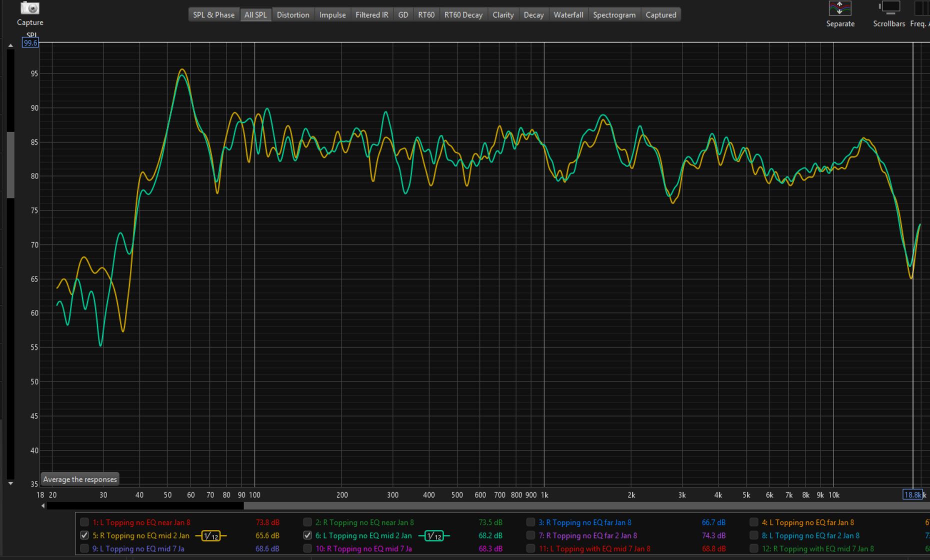The width and height of the screenshot is (930, 560).
Task: Click the vertical scroll up arrow
Action: 10,45
